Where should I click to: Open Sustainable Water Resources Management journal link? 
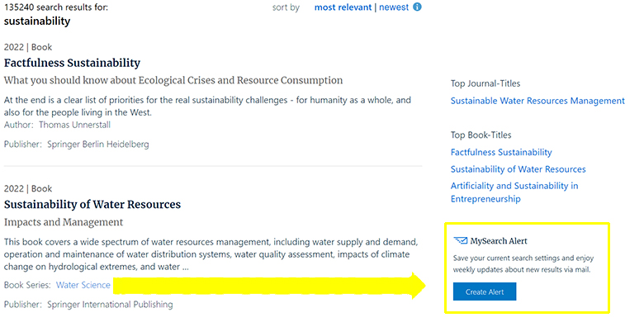tap(537, 101)
